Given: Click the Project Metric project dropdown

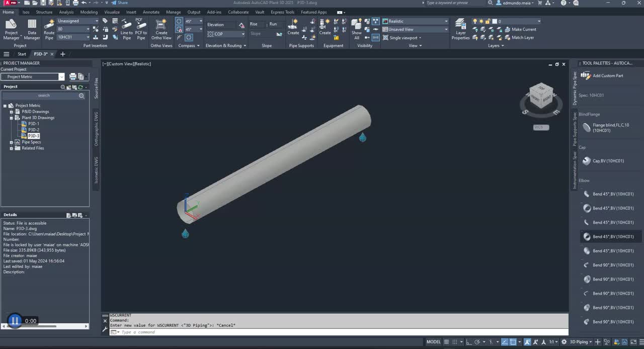Looking at the screenshot, I should point(61,76).
